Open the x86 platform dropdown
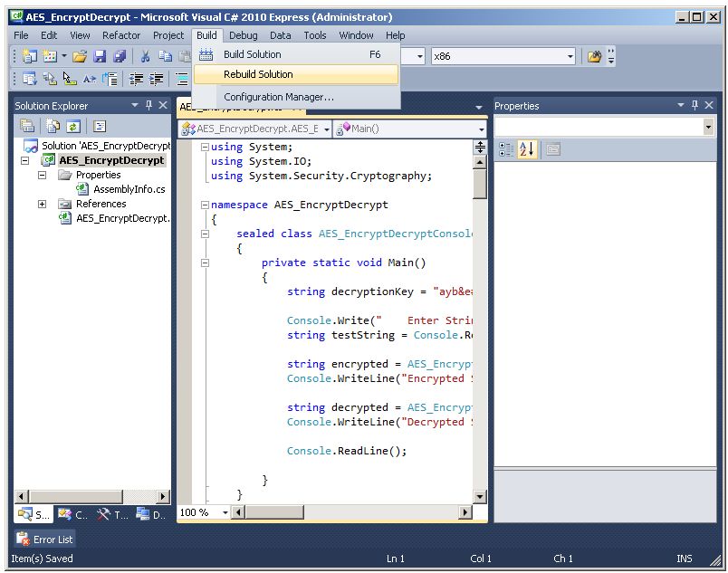This screenshot has height=573, width=728. point(570,56)
